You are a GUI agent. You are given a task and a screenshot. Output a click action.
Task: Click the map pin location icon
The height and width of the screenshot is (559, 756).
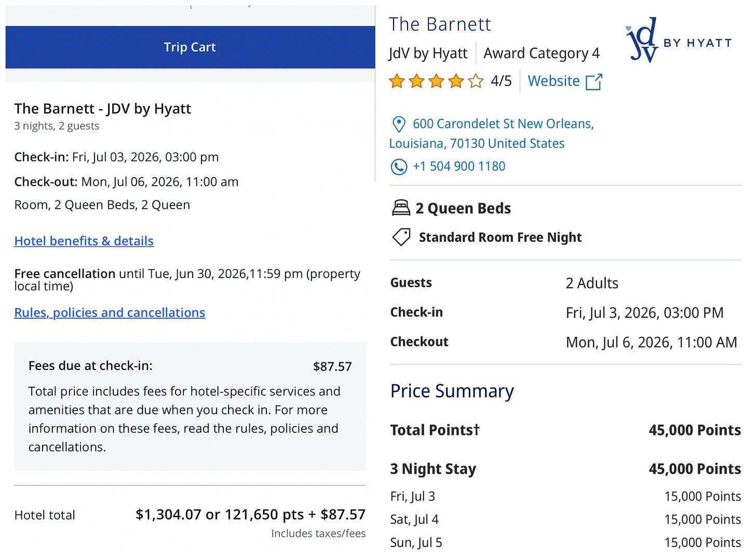pos(398,124)
